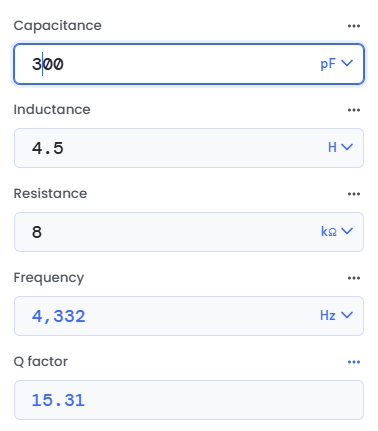Screen dimensions: 378x431
Task: Focus the Capacitance field showing 300
Action: point(189,64)
